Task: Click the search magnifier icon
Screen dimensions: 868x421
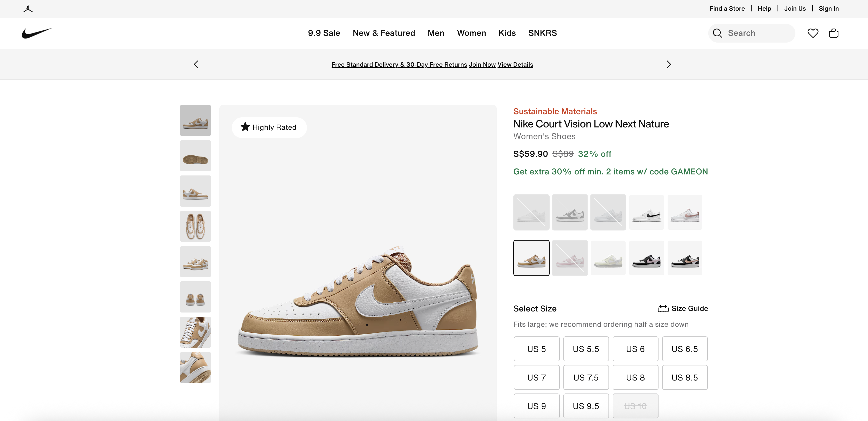Action: pyautogui.click(x=717, y=33)
